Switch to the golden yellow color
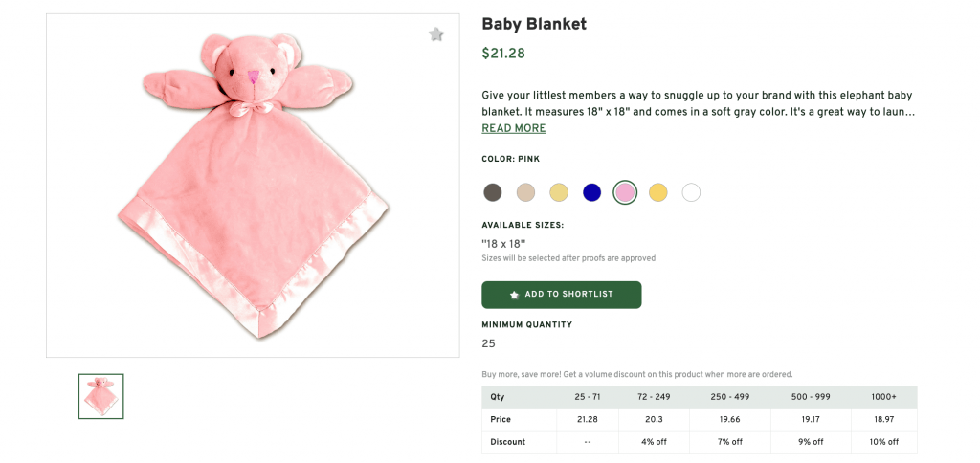This screenshot has height=463, width=980. point(658,192)
